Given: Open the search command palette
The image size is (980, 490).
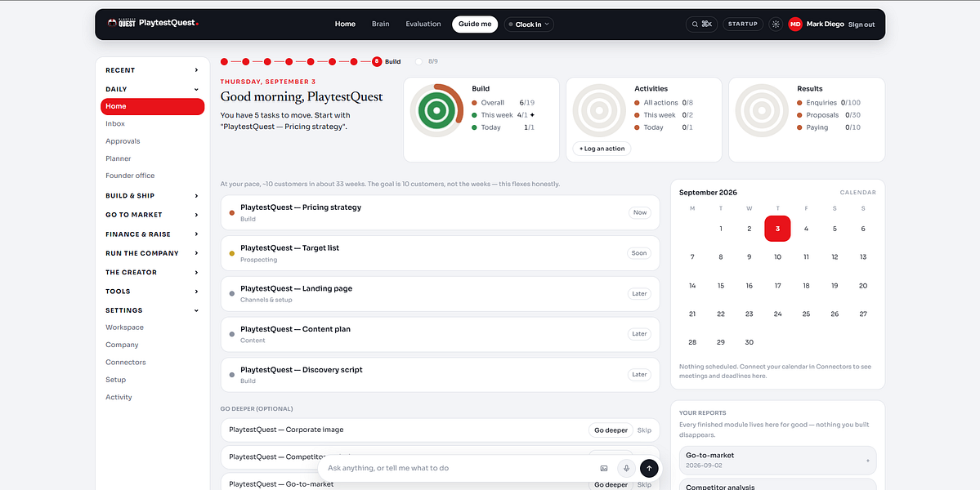Looking at the screenshot, I should pyautogui.click(x=702, y=24).
